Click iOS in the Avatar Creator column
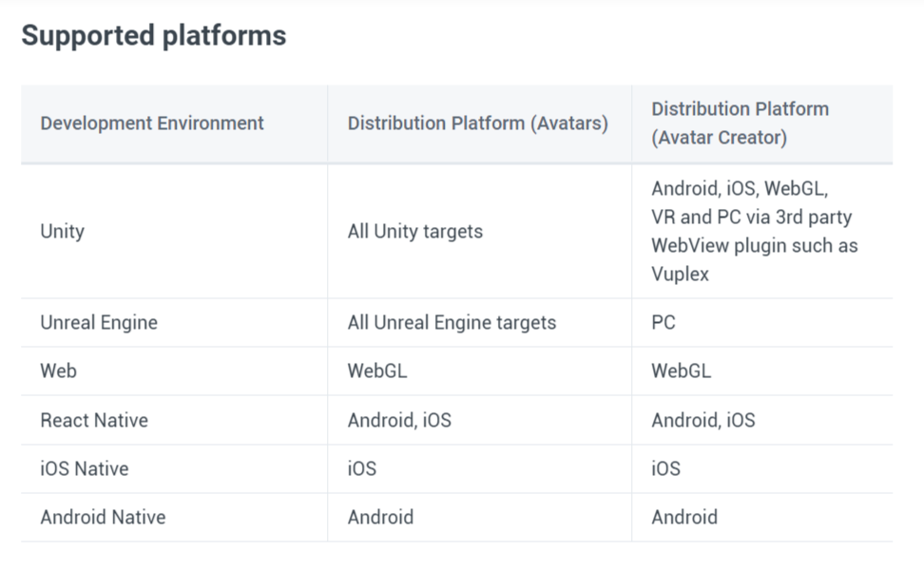 (665, 468)
